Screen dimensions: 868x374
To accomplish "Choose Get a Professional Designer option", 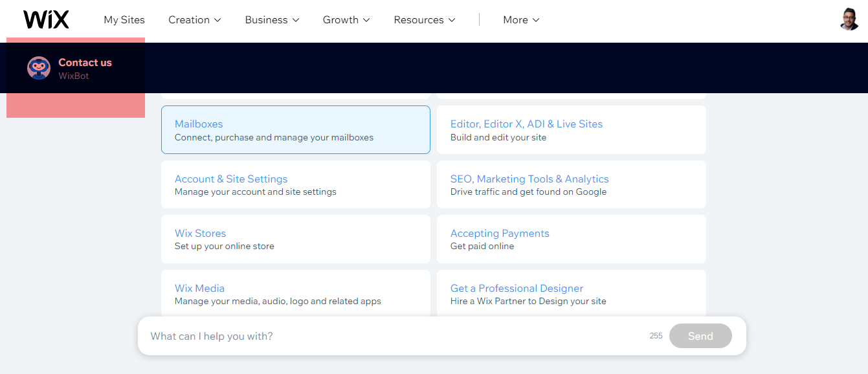I will [571, 294].
